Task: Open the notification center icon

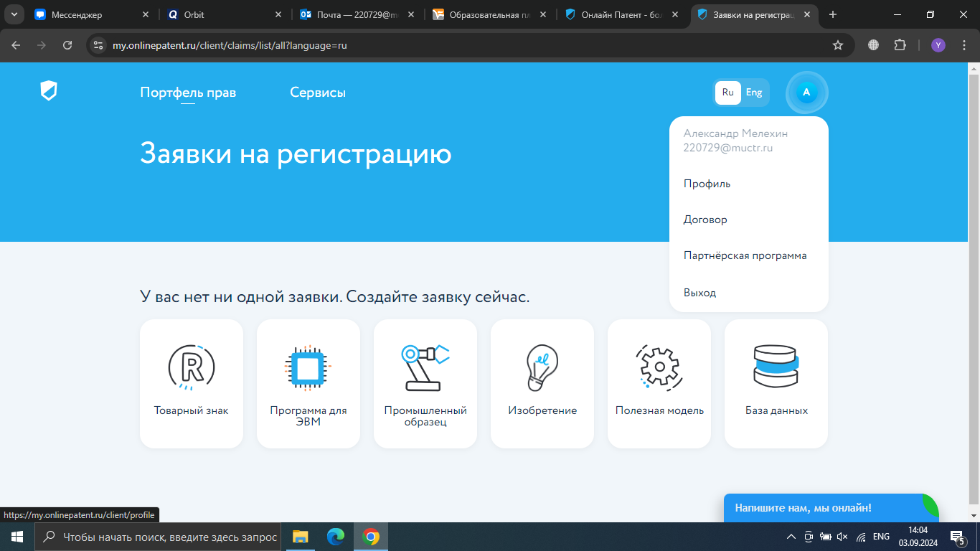Action: click(957, 537)
